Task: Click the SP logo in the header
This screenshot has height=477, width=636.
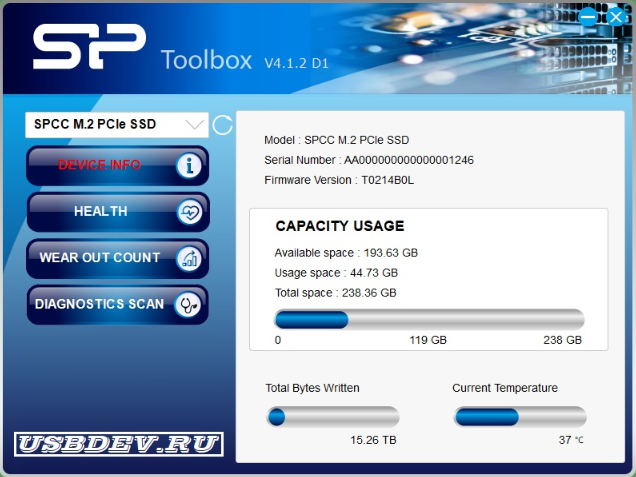Action: tap(89, 46)
